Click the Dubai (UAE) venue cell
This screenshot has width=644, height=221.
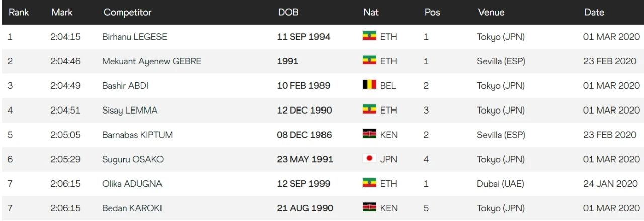pos(500,184)
